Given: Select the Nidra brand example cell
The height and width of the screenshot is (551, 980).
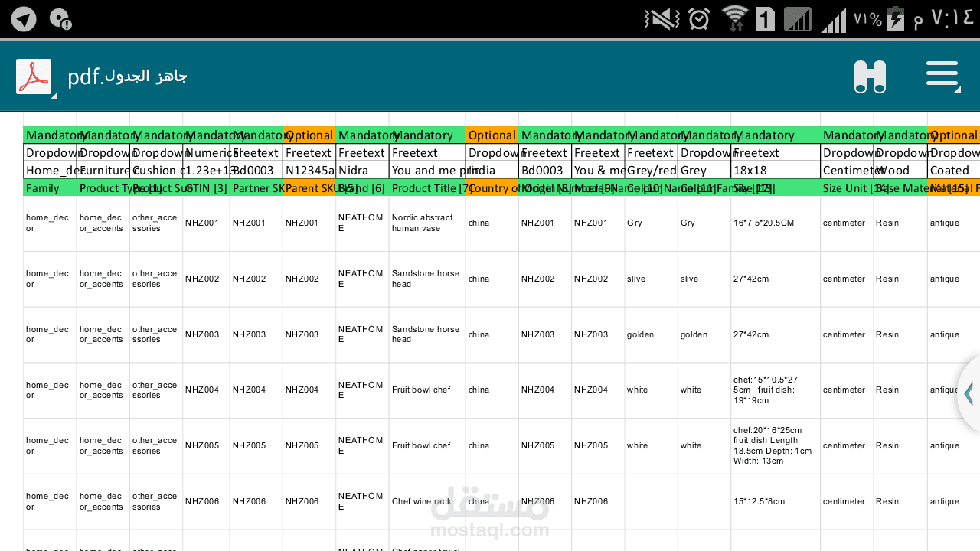Looking at the screenshot, I should (362, 171).
